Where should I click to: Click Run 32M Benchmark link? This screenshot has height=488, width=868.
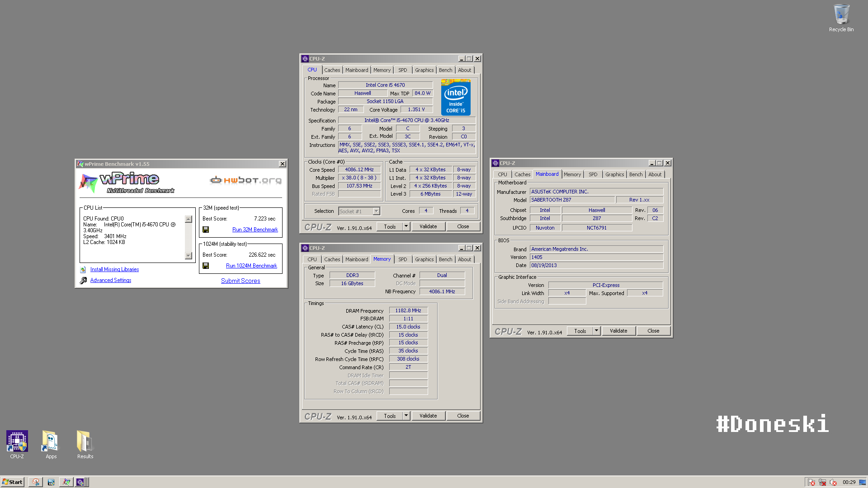255,230
